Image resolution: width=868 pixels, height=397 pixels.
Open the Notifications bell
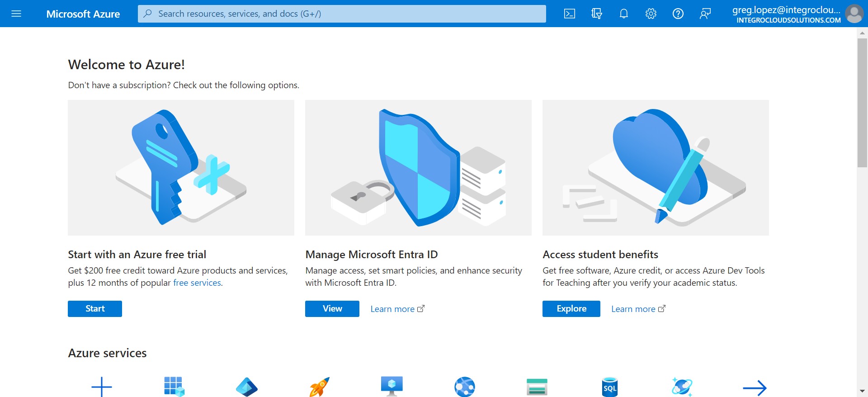pyautogui.click(x=624, y=14)
